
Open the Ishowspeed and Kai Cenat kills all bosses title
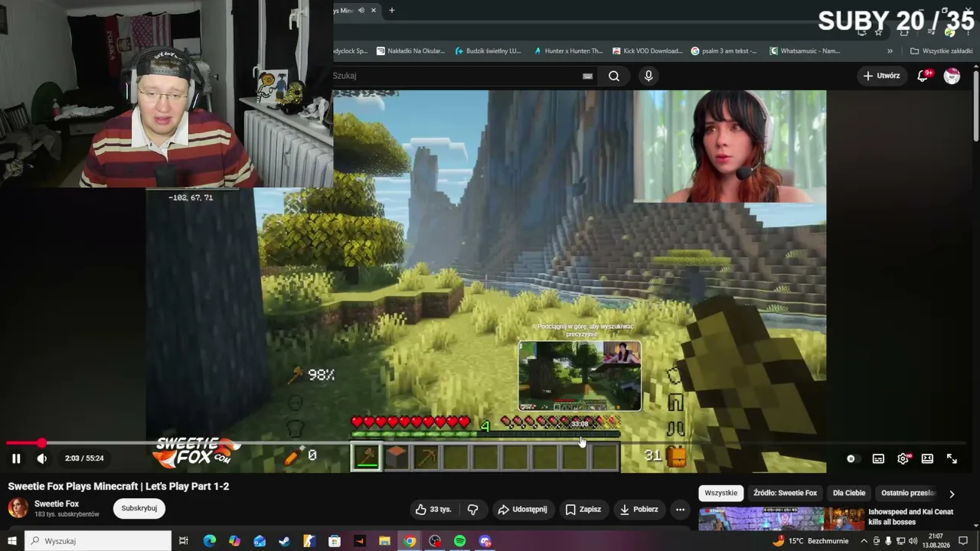pos(913,517)
